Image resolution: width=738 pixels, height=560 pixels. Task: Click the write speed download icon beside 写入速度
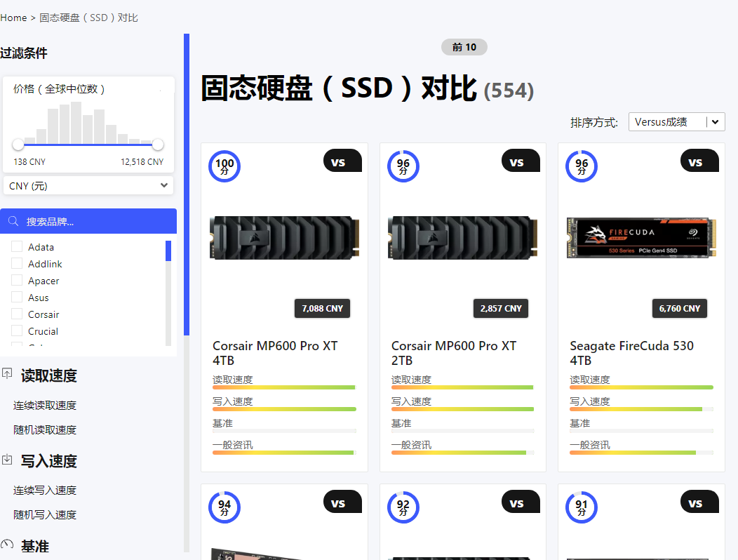tap(7, 459)
